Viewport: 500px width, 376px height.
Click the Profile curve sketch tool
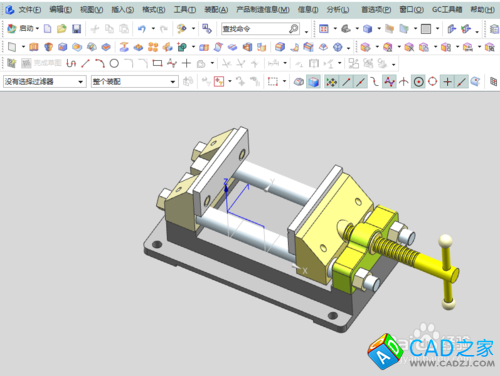tap(71, 63)
